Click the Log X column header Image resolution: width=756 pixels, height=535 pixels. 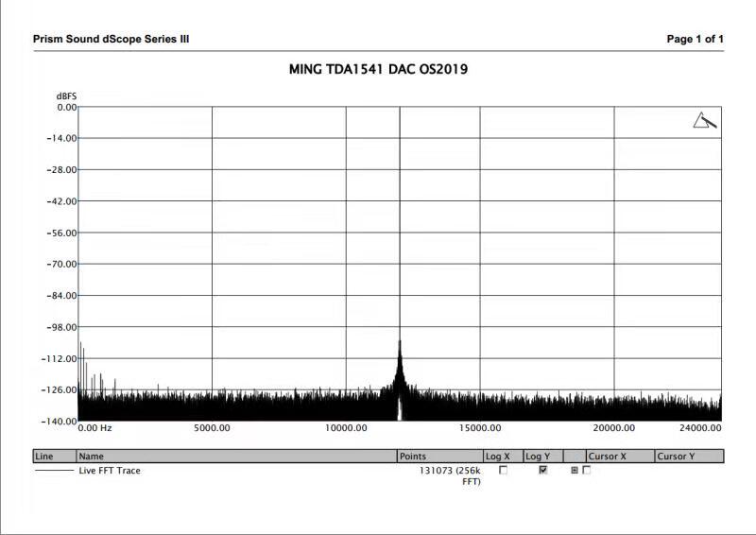tap(504, 457)
